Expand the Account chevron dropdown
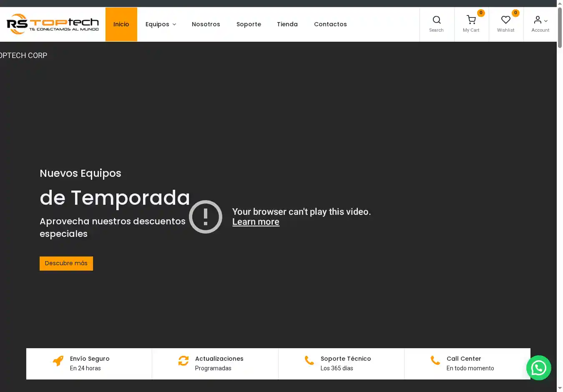The height and width of the screenshot is (392, 563). [546, 21]
